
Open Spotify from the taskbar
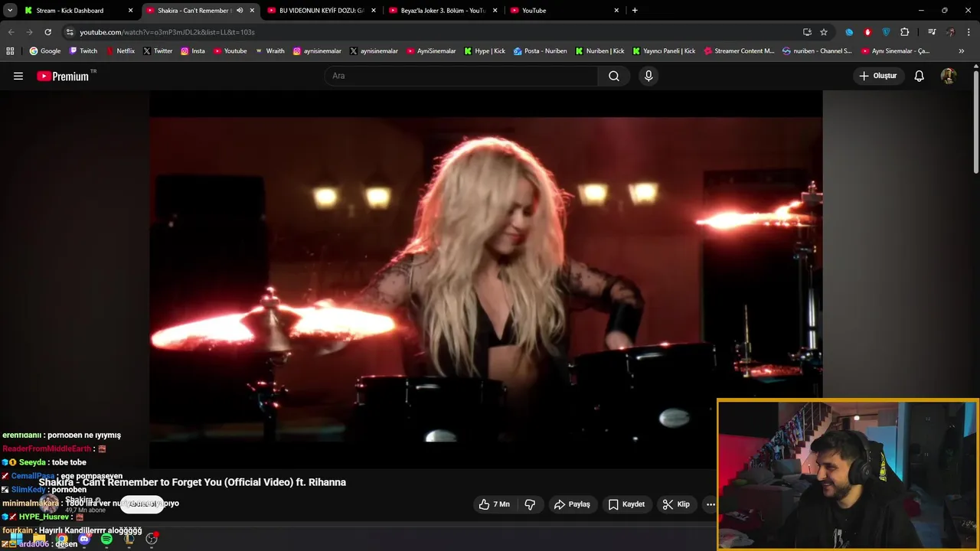click(106, 539)
